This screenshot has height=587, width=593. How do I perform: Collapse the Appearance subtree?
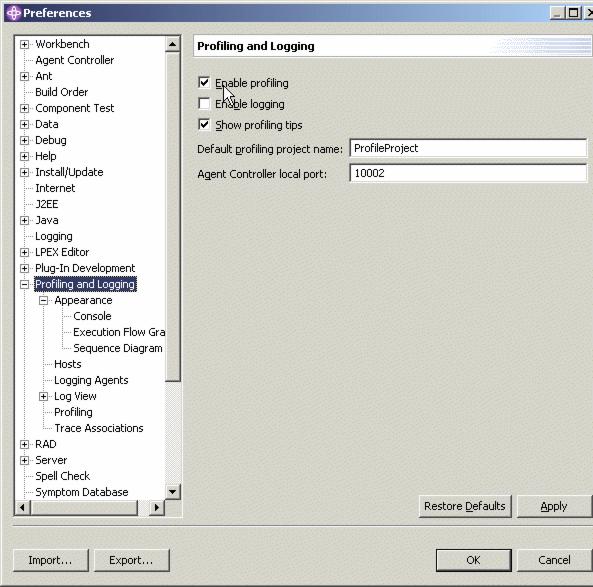point(43,300)
